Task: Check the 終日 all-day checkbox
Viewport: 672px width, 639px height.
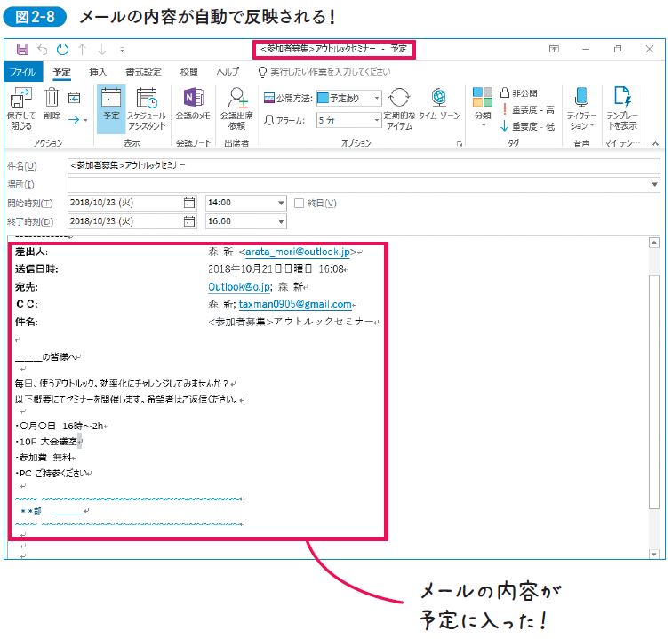Action: pyautogui.click(x=299, y=203)
